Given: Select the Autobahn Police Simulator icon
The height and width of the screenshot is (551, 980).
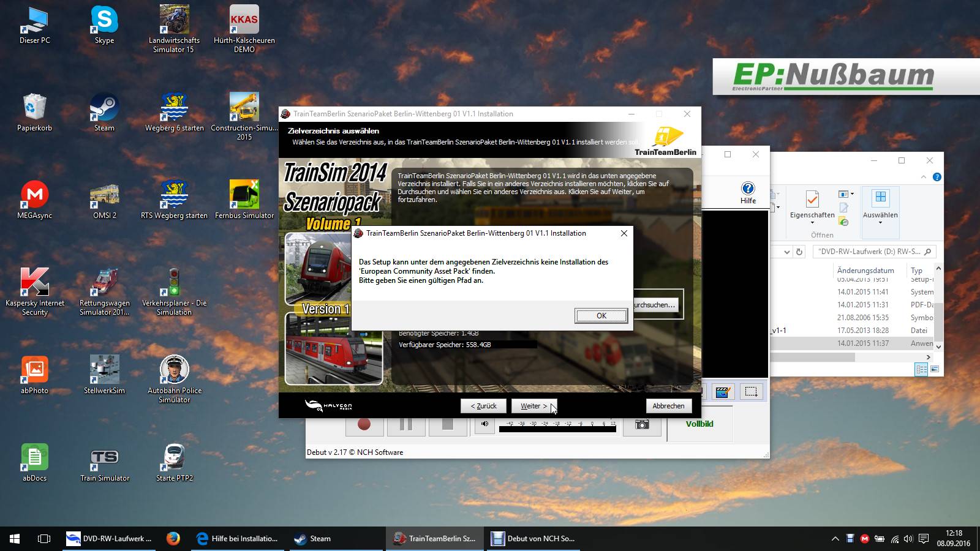Looking at the screenshot, I should [x=174, y=380].
